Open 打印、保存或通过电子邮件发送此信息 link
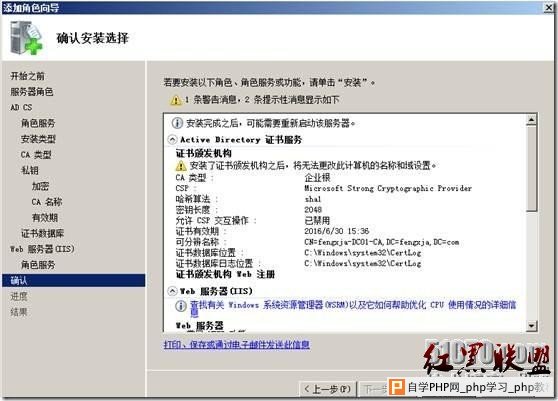The height and width of the screenshot is (401, 558). click(237, 344)
